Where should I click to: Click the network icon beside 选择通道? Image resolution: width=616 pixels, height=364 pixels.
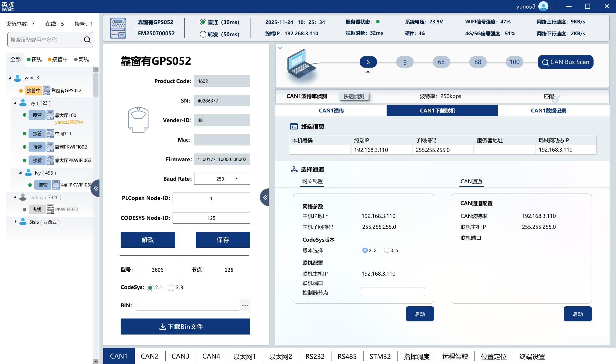[294, 169]
